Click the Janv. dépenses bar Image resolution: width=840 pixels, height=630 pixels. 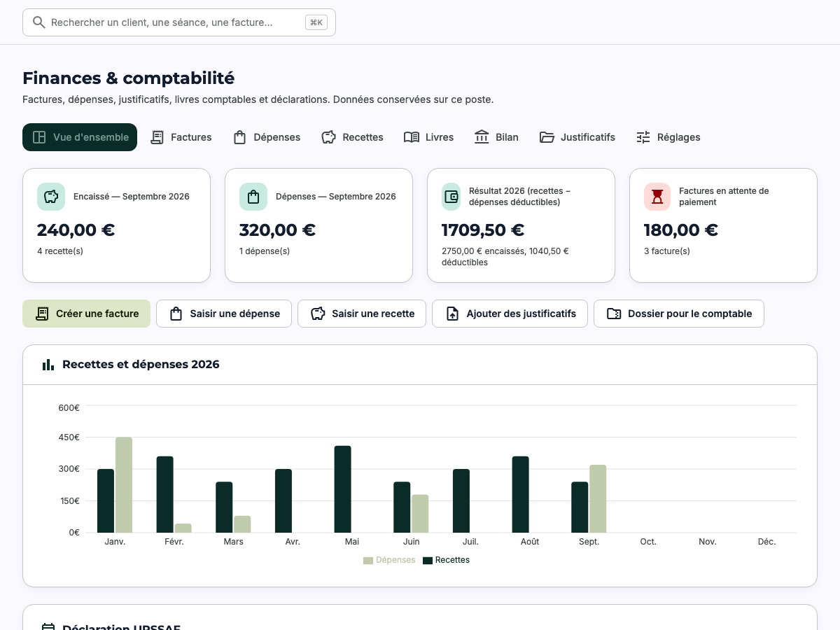pos(124,484)
